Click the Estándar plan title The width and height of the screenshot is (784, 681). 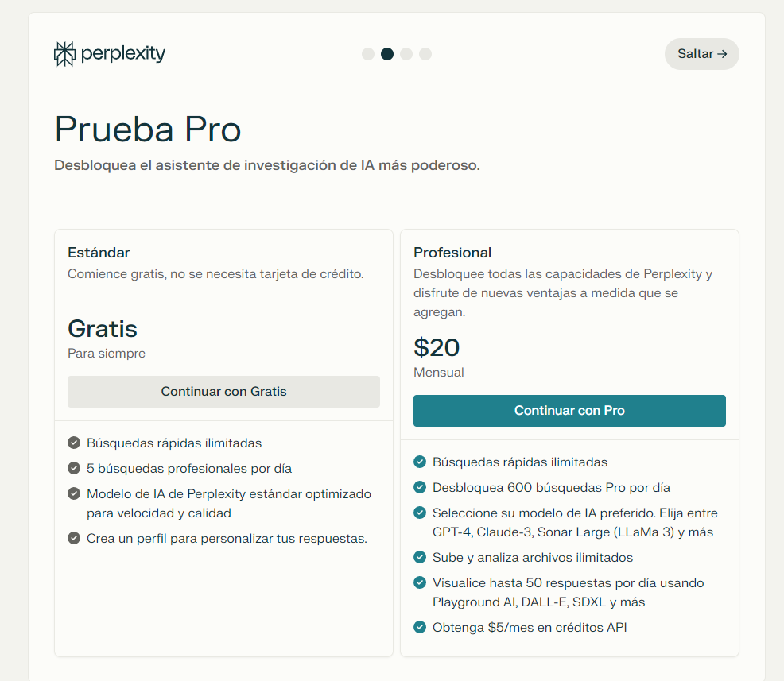pos(99,253)
